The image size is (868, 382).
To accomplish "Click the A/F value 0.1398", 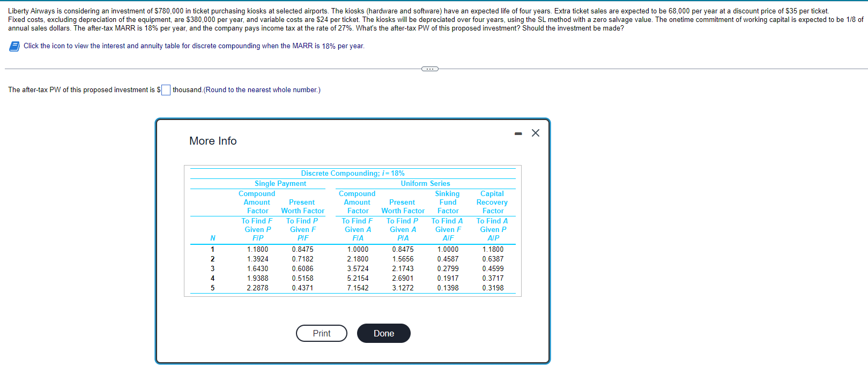I will [448, 288].
